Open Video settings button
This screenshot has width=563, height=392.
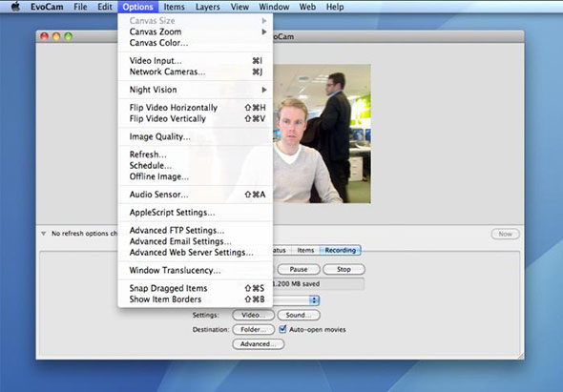(x=253, y=315)
